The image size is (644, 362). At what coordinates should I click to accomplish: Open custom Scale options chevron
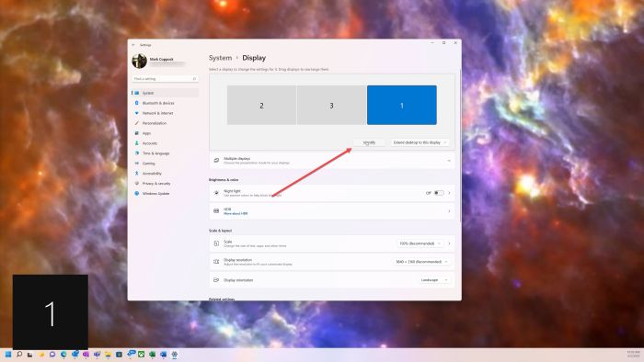point(449,243)
